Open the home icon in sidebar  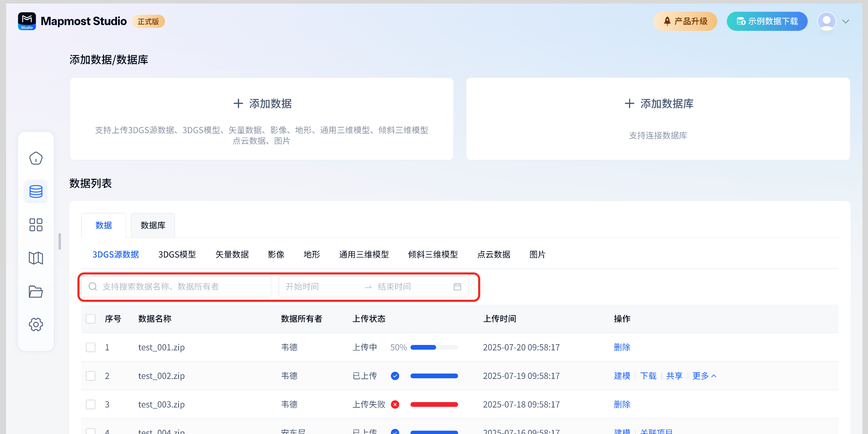click(x=36, y=158)
